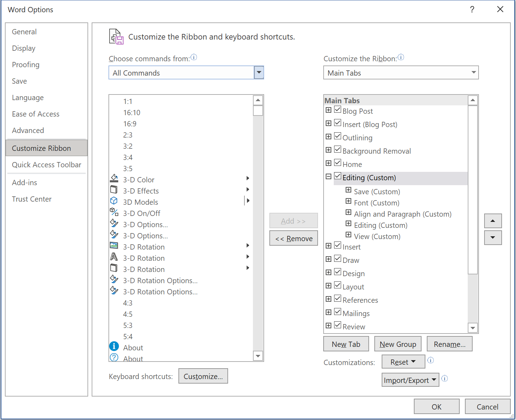Screen dimensions: 516x420
Task: Open the Choose commands from dropdown
Action: pyautogui.click(x=259, y=73)
